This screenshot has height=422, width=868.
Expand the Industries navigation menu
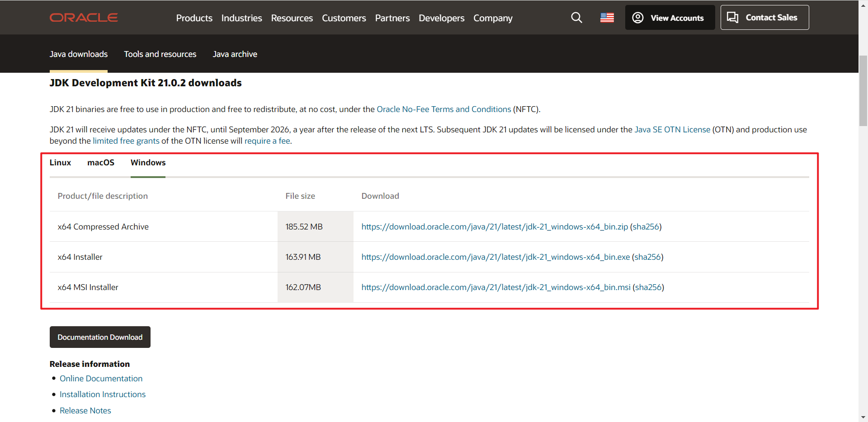coord(241,18)
